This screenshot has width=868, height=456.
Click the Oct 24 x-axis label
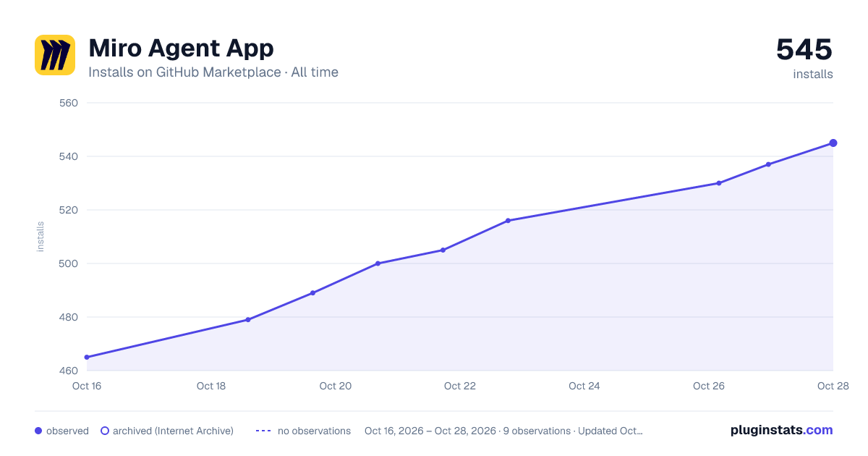pos(584,386)
